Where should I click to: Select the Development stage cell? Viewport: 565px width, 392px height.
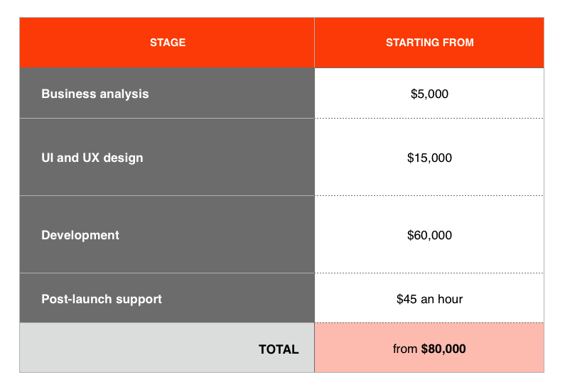point(167,234)
